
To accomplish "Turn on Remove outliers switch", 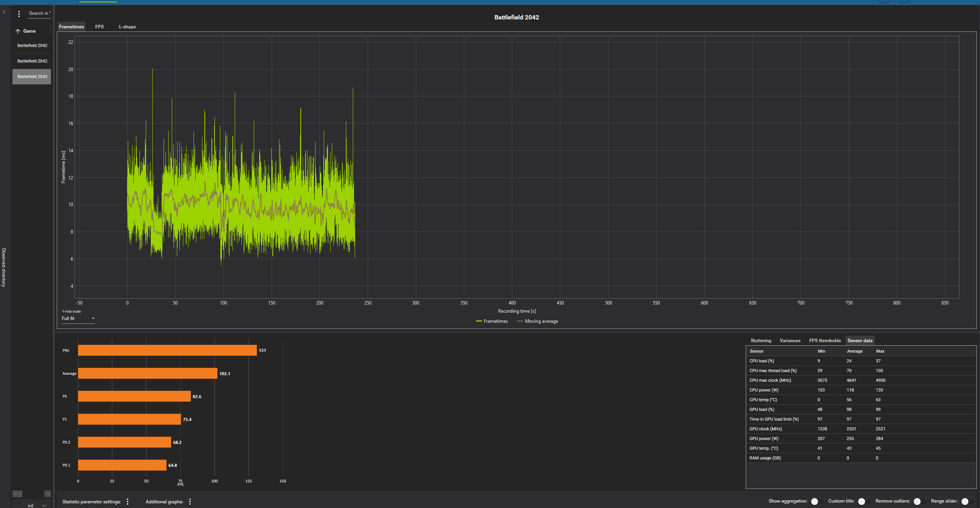I will click(919, 501).
